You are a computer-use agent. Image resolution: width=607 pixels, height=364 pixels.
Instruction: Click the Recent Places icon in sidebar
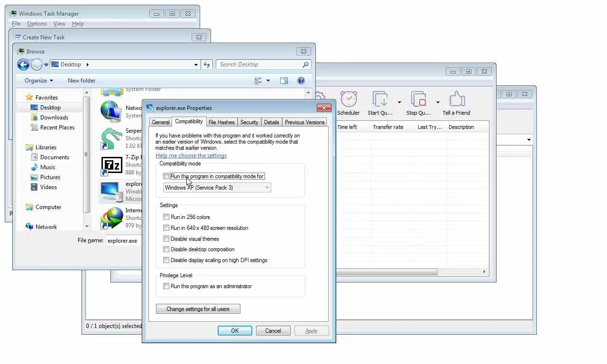pyautogui.click(x=34, y=127)
